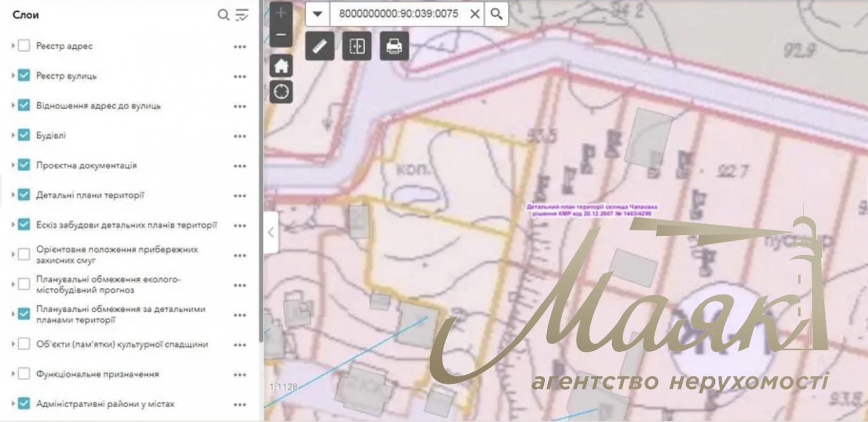Image resolution: width=868 pixels, height=422 pixels.
Task: Enable the Функціональне призначення layer
Action: pos(24,374)
